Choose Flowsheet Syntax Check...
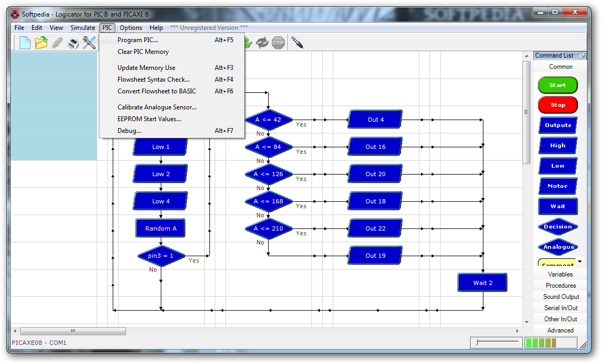The image size is (602, 364). pyautogui.click(x=171, y=80)
